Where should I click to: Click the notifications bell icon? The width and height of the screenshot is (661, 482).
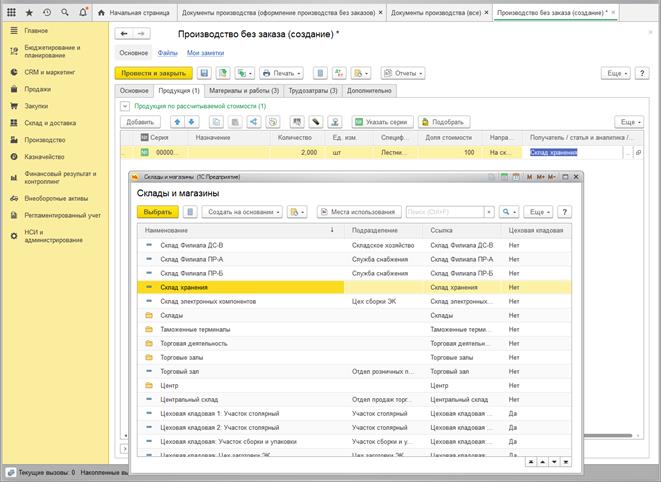(x=83, y=13)
